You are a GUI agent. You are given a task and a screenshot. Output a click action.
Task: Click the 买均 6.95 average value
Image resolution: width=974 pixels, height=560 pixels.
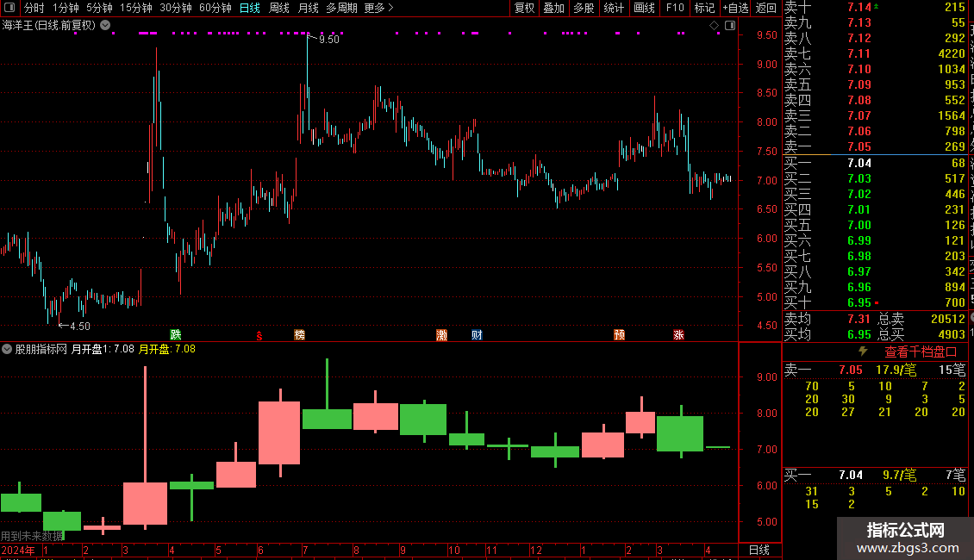coord(859,334)
